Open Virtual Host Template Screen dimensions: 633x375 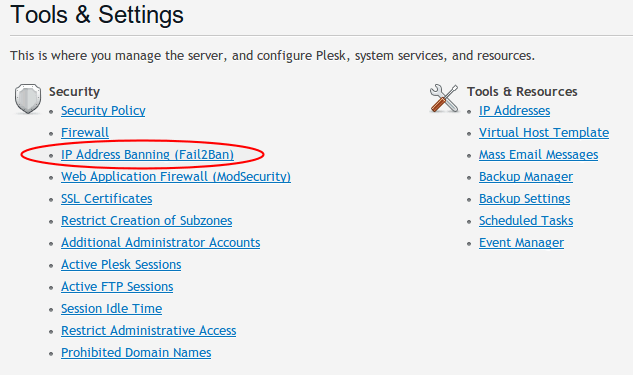point(544,132)
